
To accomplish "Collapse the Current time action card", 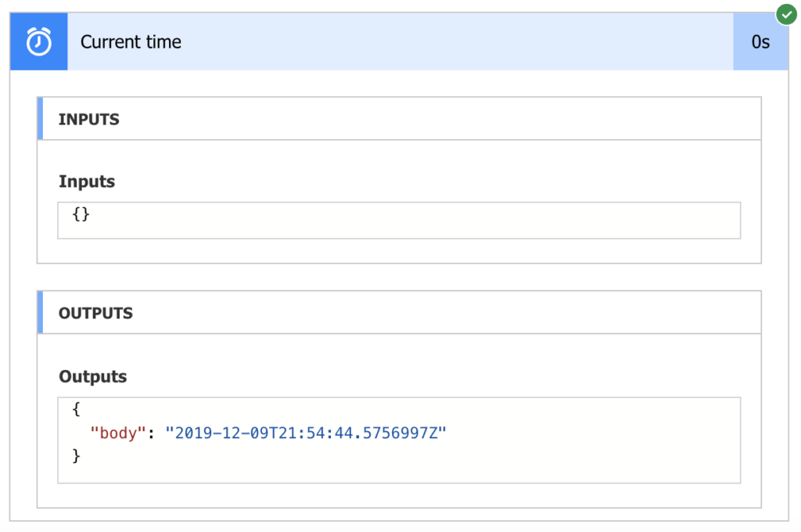I will tap(391, 41).
